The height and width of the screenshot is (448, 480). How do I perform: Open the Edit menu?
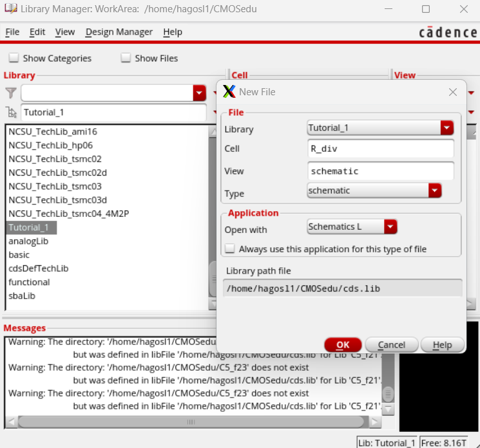click(x=37, y=32)
